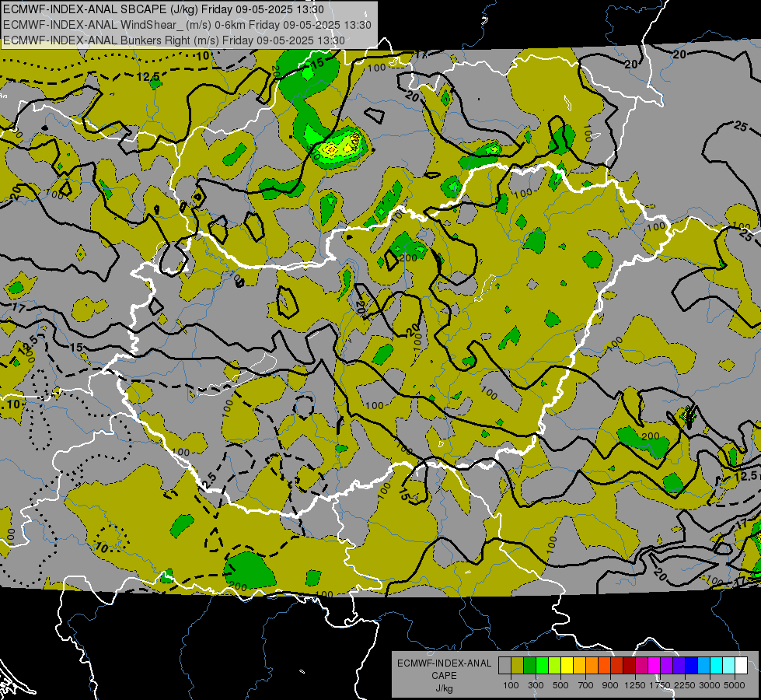Click the 1750 legend tick label

pyautogui.click(x=660, y=685)
